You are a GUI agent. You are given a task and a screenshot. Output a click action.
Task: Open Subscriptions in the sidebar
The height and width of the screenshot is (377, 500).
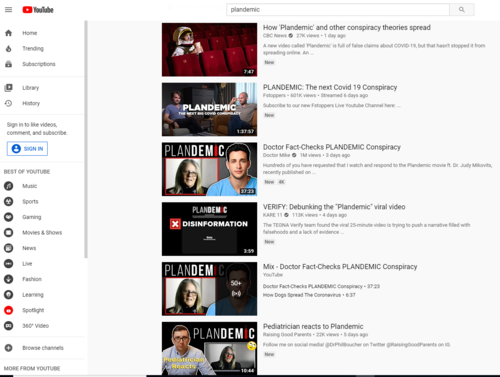point(39,64)
